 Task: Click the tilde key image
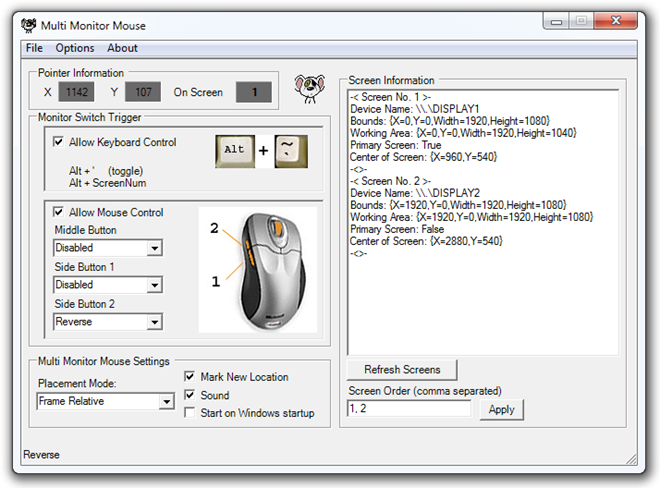[x=291, y=151]
